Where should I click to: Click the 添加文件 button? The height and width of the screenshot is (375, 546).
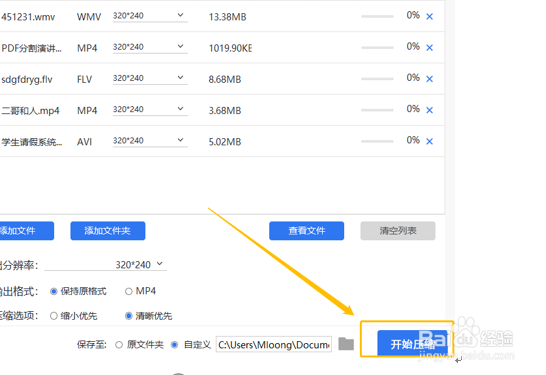pos(27,231)
